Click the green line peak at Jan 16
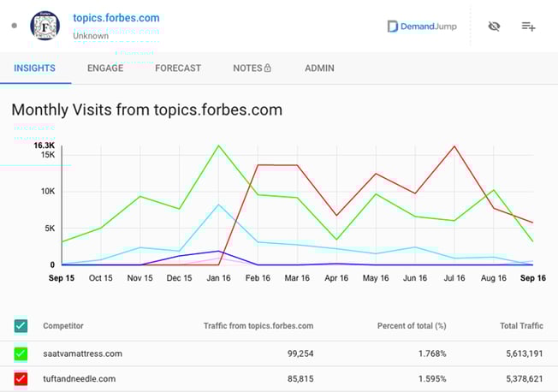558x392 pixels. click(x=218, y=146)
